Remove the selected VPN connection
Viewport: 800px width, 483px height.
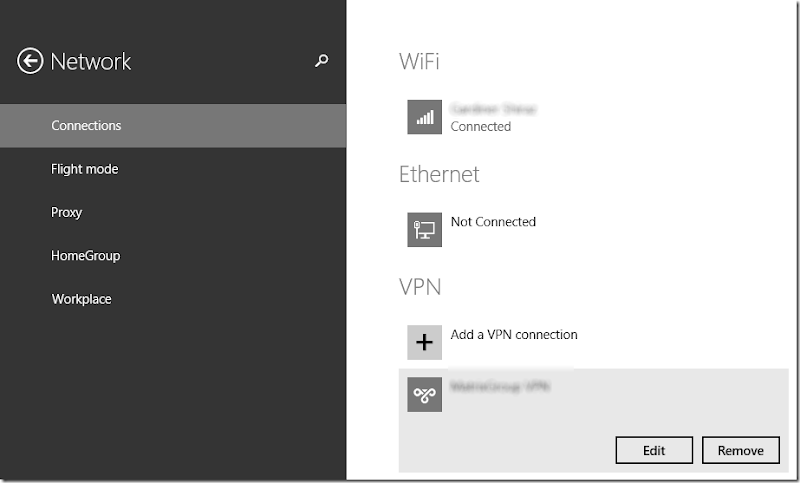click(x=740, y=451)
